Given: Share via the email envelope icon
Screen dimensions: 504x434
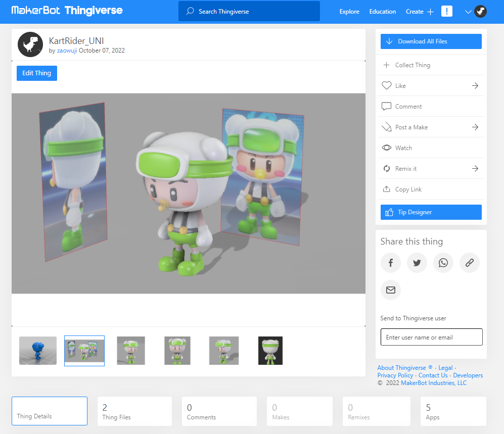Looking at the screenshot, I should tap(391, 290).
